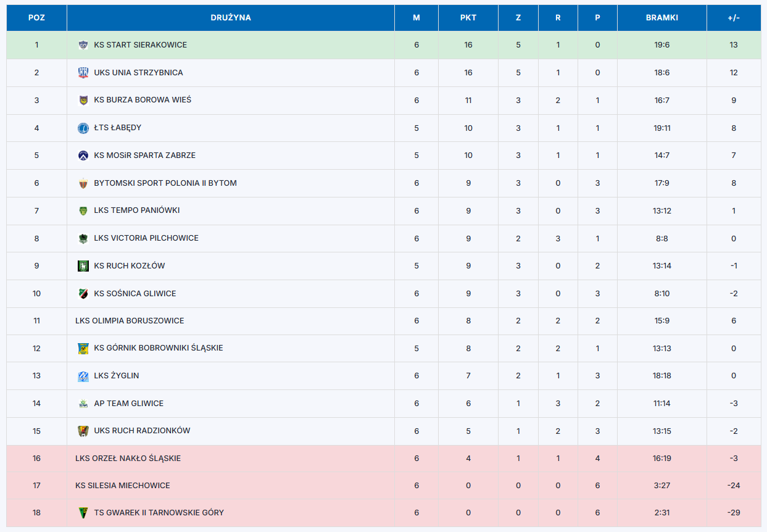Open KS Silesia Miechowice team link
The height and width of the screenshot is (532, 767).
coord(123,486)
